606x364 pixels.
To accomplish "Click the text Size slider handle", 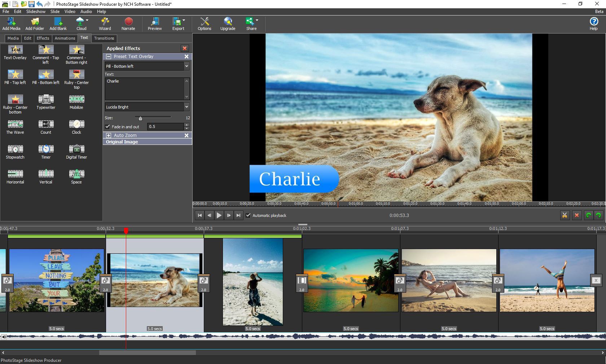I will coord(140,118).
